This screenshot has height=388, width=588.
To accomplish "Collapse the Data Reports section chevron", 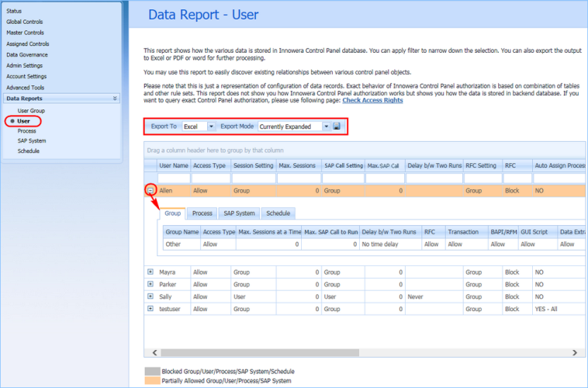I will point(115,99).
